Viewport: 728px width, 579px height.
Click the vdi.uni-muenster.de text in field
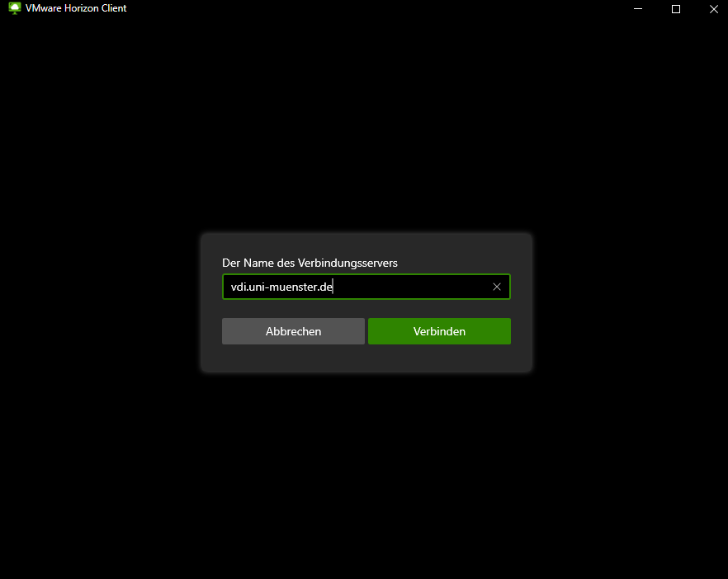(281, 287)
